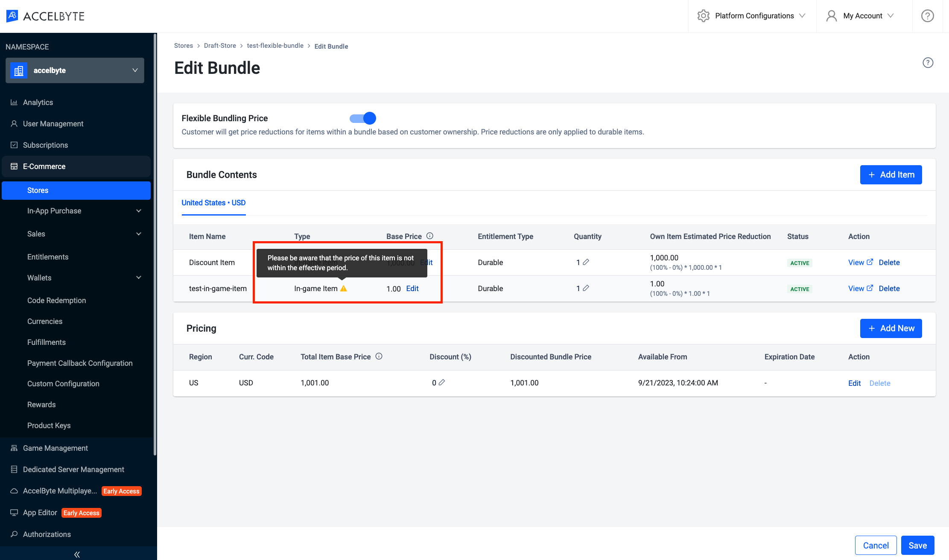This screenshot has height=560, width=949.
Task: Open Product Keys page
Action: (49, 425)
